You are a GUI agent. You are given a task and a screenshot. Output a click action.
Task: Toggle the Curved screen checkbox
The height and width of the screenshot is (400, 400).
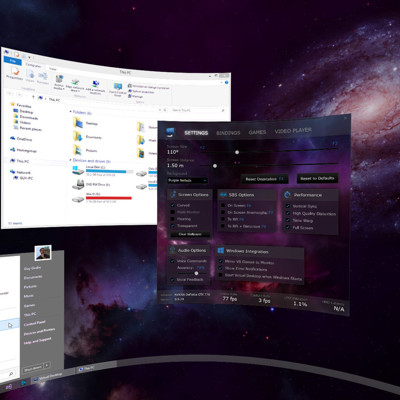(x=173, y=205)
